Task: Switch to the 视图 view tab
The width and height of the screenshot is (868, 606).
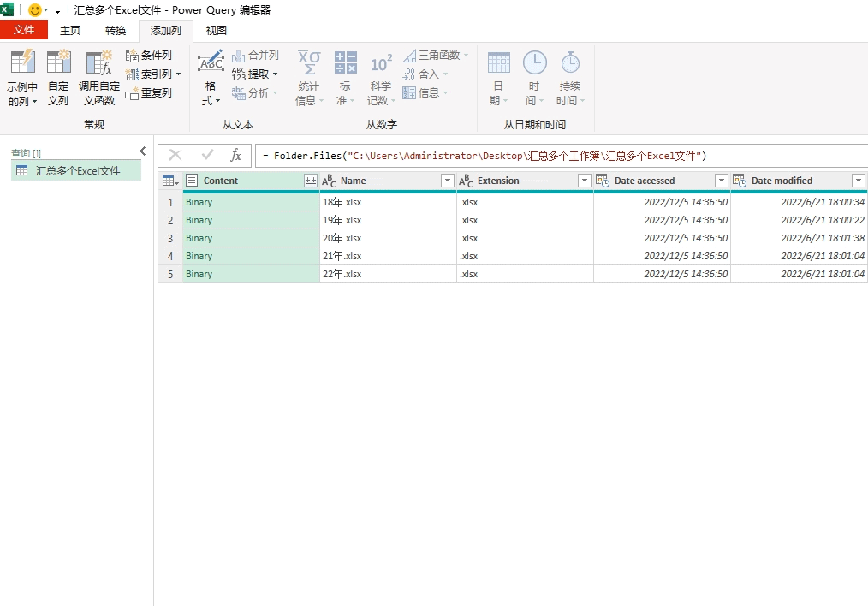Action: tap(216, 31)
